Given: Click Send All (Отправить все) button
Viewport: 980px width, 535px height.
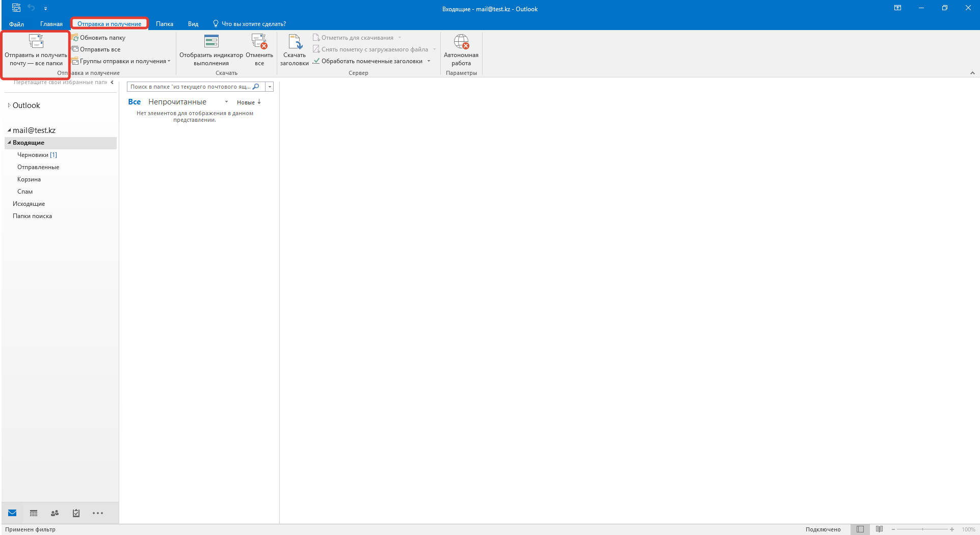Looking at the screenshot, I should (x=96, y=49).
